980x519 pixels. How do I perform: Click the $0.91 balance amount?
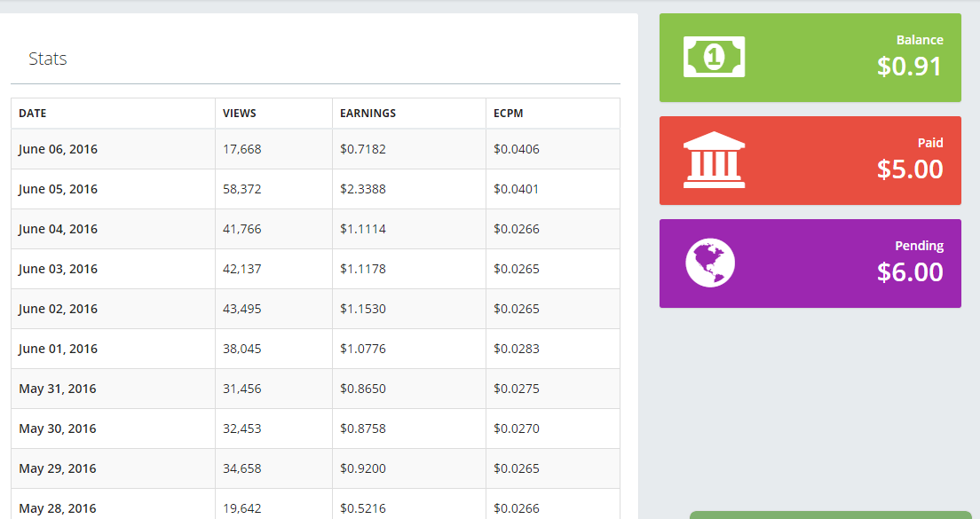pyautogui.click(x=909, y=67)
